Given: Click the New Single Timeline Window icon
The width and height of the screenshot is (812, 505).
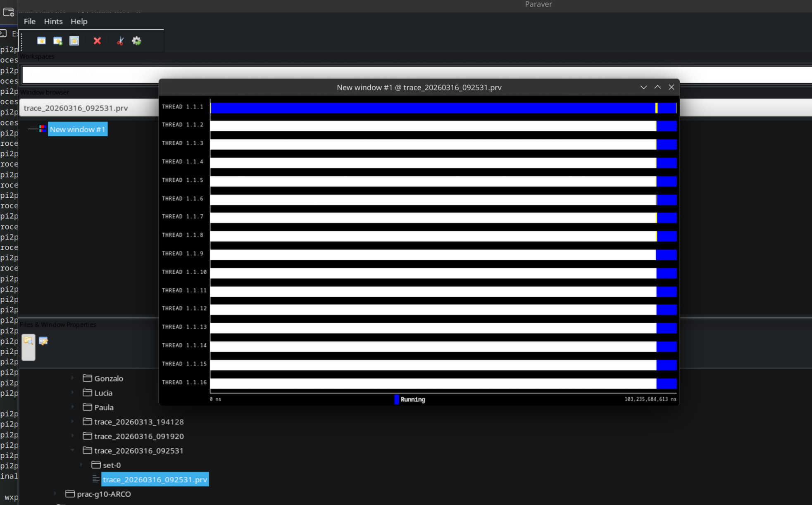Looking at the screenshot, I should (x=41, y=41).
